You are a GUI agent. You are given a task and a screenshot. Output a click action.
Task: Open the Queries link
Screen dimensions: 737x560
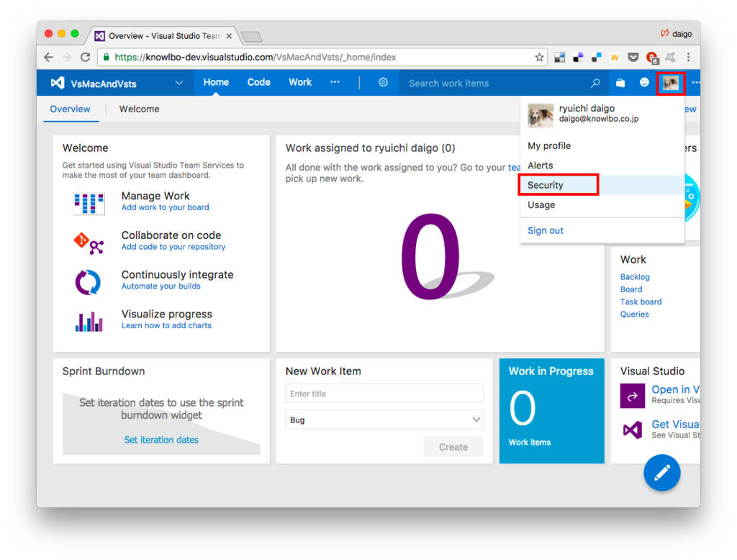click(x=634, y=314)
